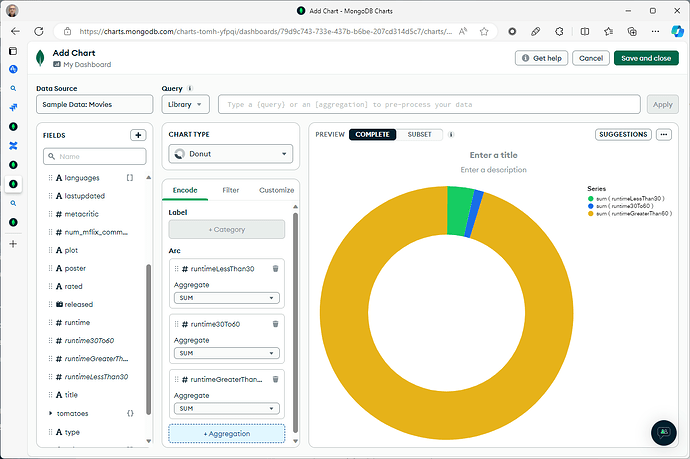690x459 pixels.
Task: Open the collections icon in browser toolbar
Action: coord(631,31)
